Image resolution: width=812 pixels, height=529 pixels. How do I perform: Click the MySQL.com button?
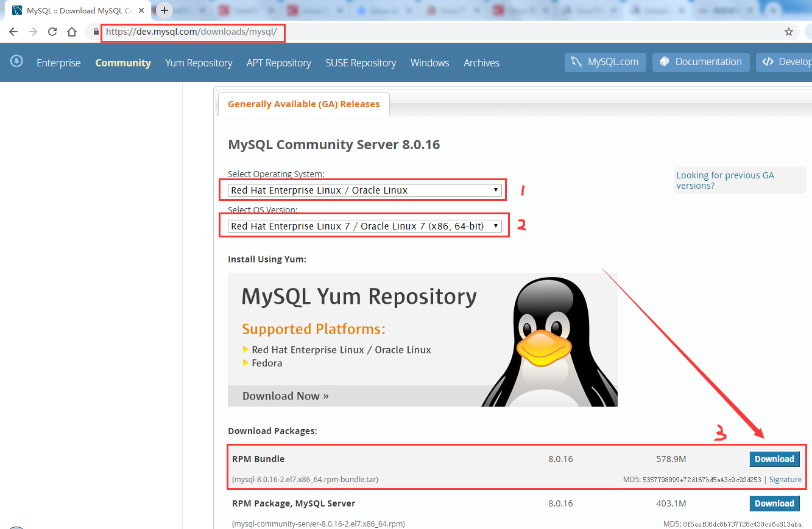605,62
